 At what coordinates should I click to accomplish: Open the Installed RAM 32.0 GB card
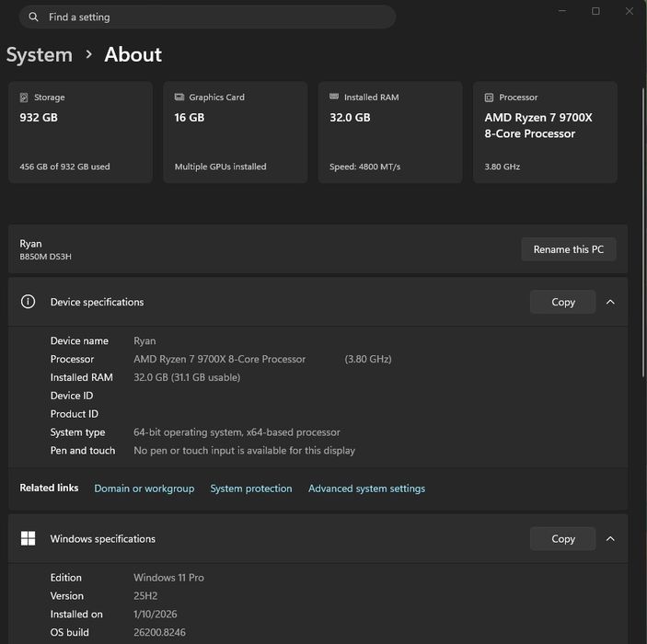pyautogui.click(x=390, y=132)
